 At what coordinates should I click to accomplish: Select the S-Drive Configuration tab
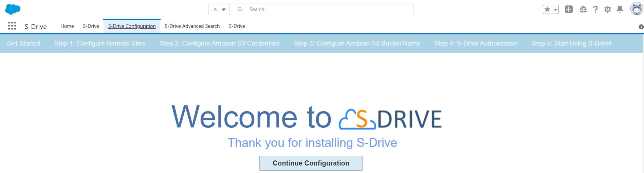tap(132, 26)
